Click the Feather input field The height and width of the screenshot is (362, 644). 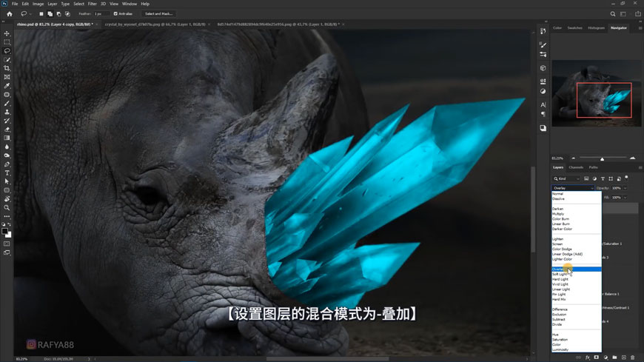click(101, 13)
